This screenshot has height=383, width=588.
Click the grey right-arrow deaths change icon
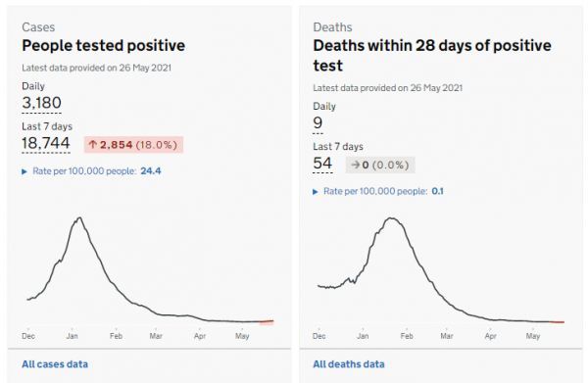(x=356, y=165)
